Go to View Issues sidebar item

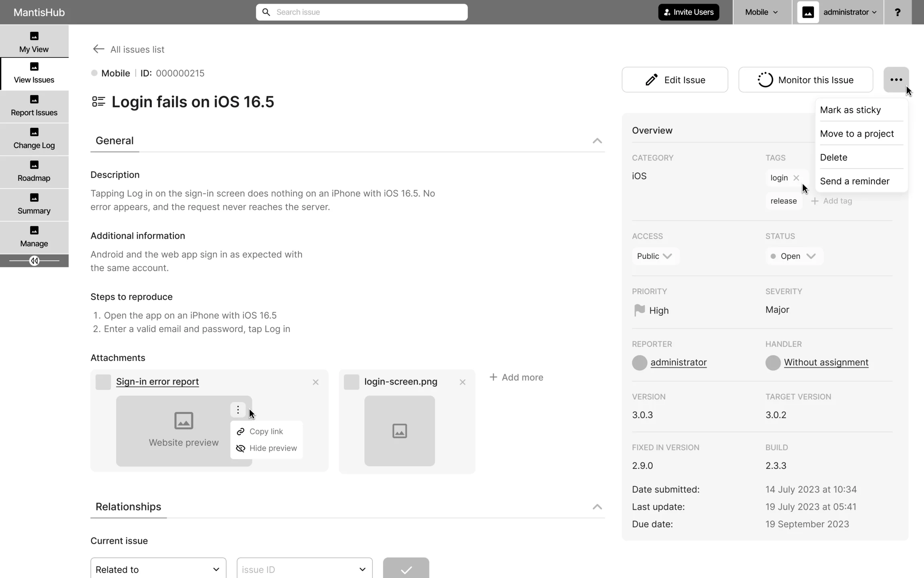[x=34, y=74]
